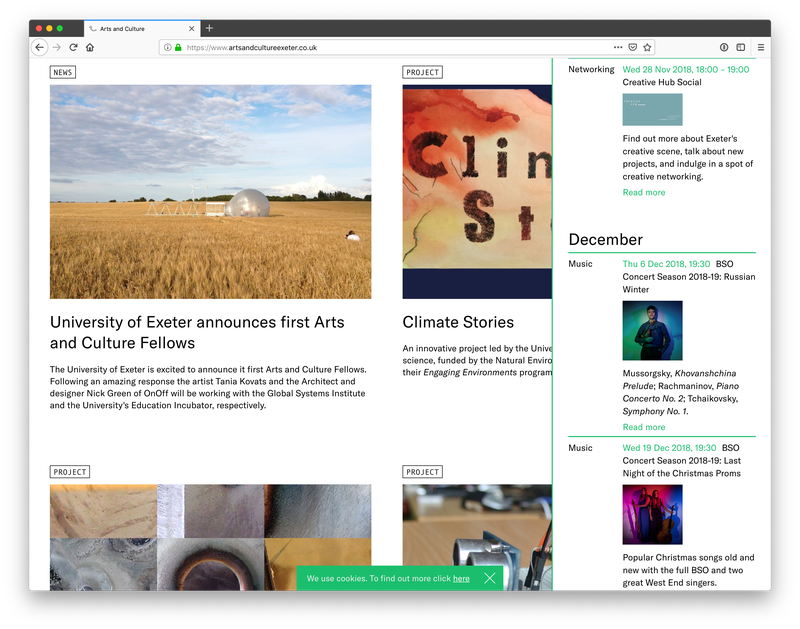Viewport: 800px width, 629px height.
Task: Click PROJECT tag above Climate Stories image
Action: click(x=422, y=72)
